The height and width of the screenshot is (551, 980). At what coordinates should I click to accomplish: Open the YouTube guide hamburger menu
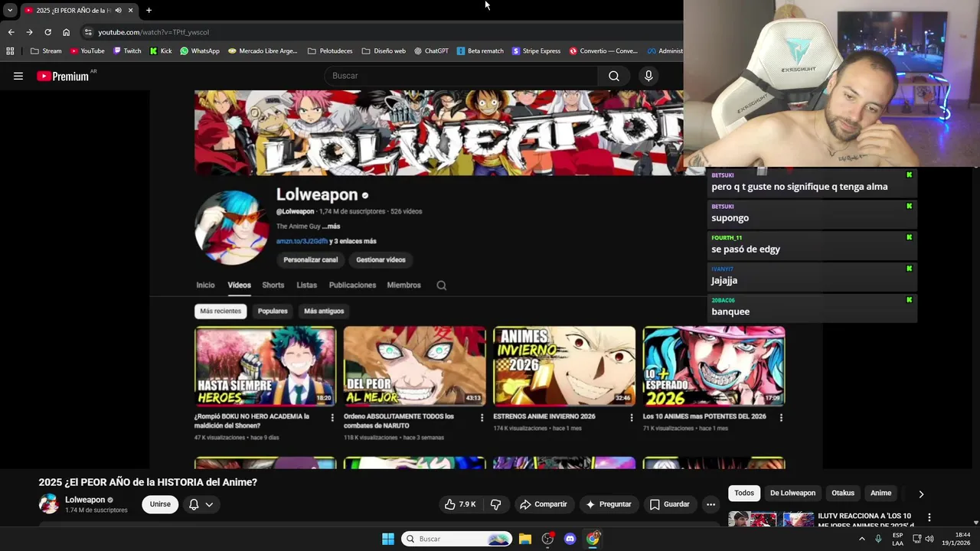[x=18, y=76]
